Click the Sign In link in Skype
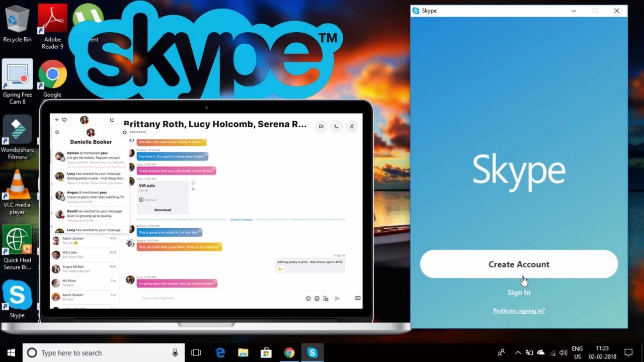644x362 pixels. [x=519, y=293]
